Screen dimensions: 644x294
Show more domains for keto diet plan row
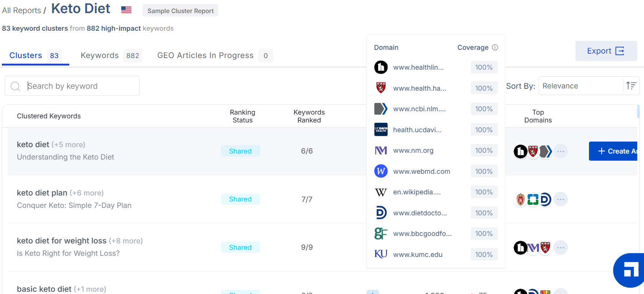pyautogui.click(x=561, y=199)
